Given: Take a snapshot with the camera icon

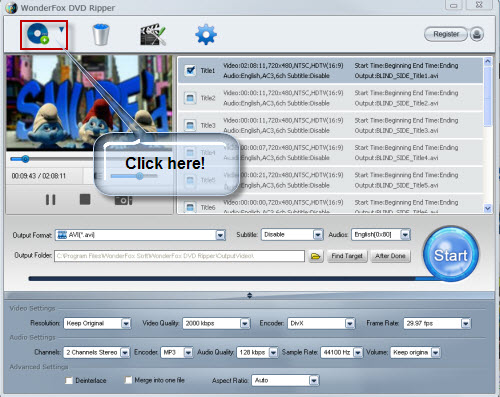Looking at the screenshot, I should point(123,200).
